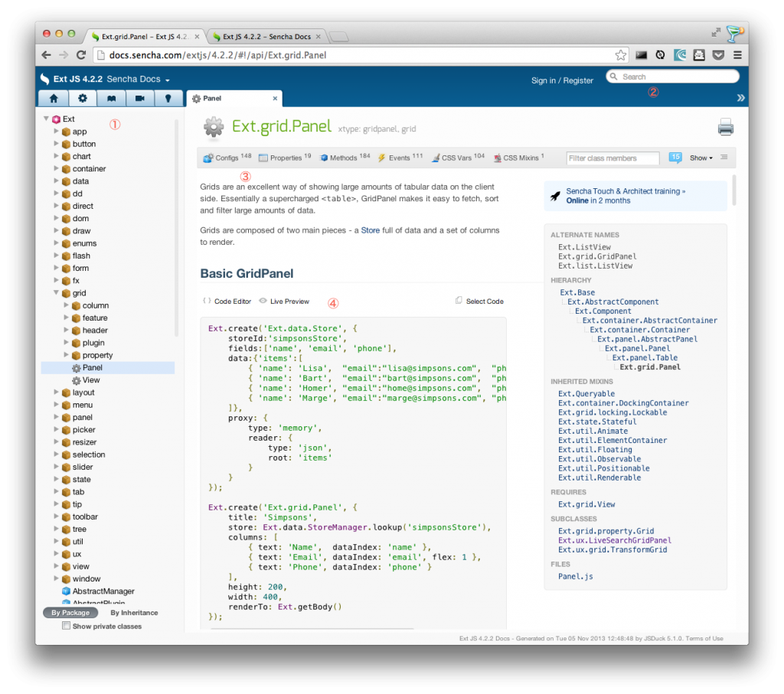This screenshot has width=784, height=694.
Task: Switch to Ext JS 4.2.2 Sencha Docs browser tab
Action: [x=266, y=37]
